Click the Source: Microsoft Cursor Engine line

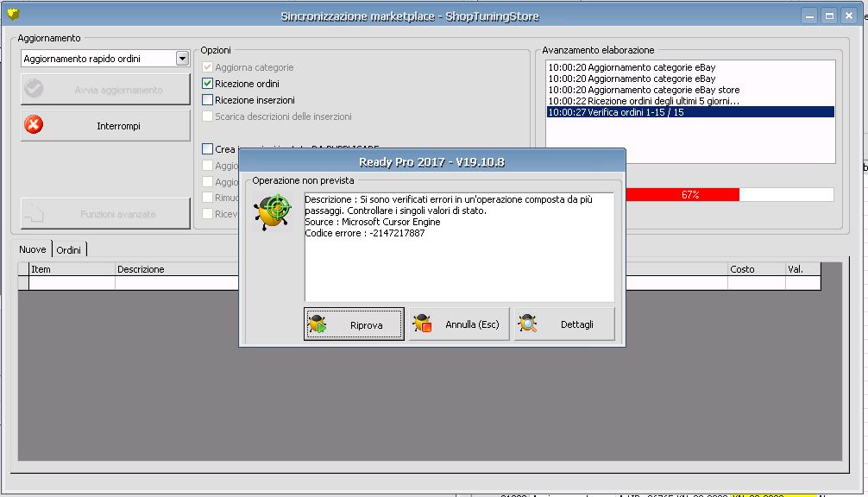pos(373,222)
